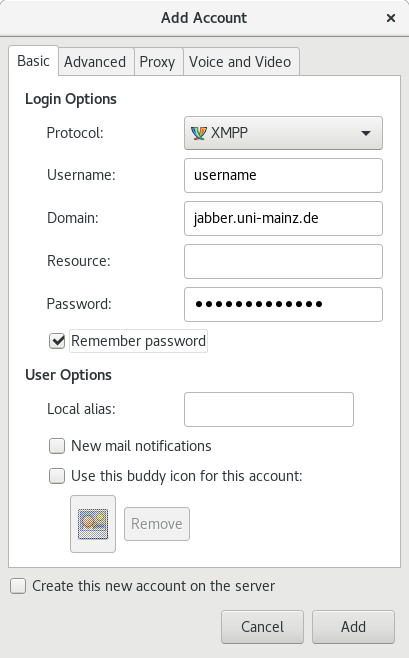Click the Add button
The width and height of the screenshot is (409, 658).
click(353, 627)
